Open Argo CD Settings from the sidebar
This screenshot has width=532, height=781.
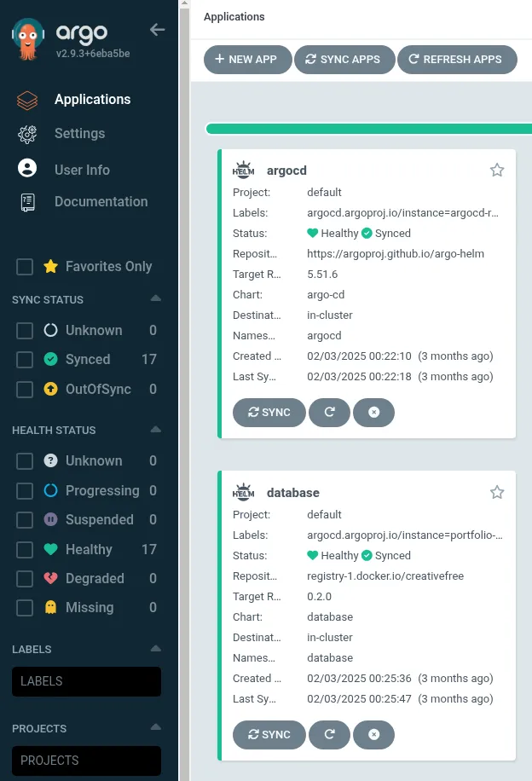coord(78,134)
